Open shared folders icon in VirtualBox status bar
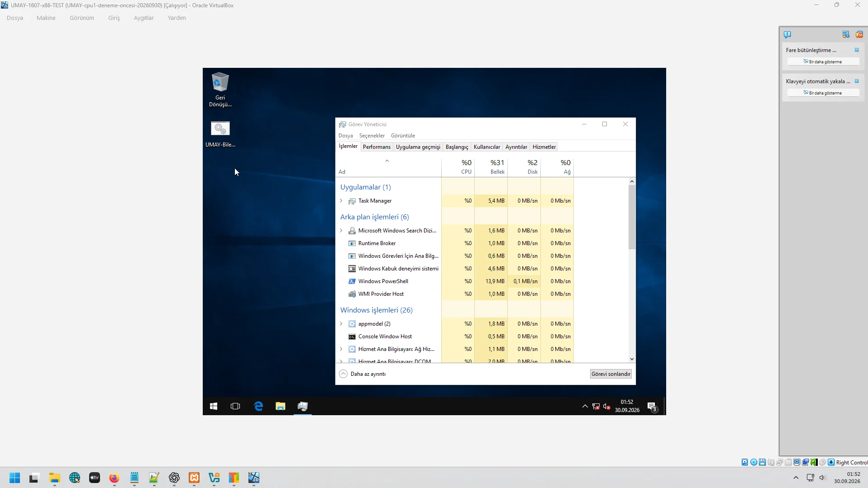Image resolution: width=868 pixels, height=488 pixels. tap(788, 462)
